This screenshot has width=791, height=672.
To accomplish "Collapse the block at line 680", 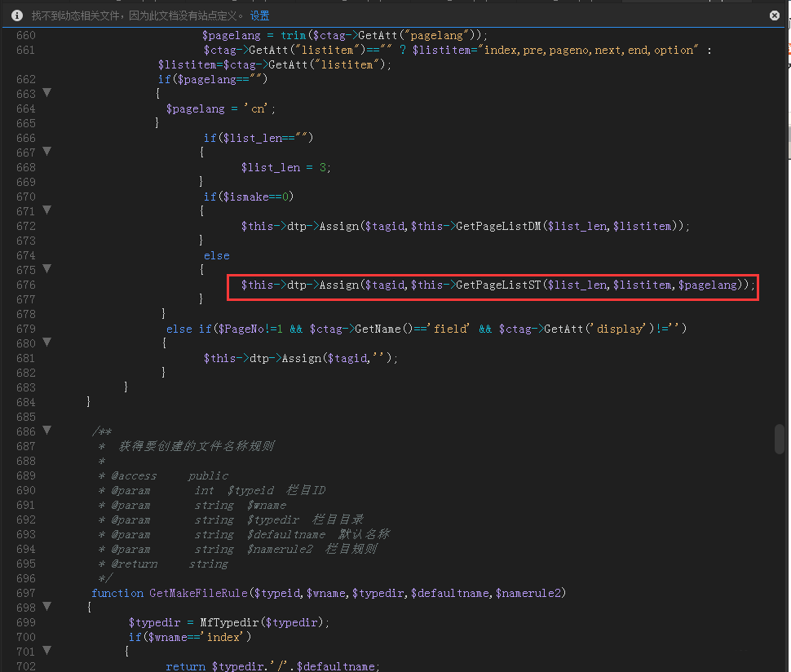I will [47, 343].
